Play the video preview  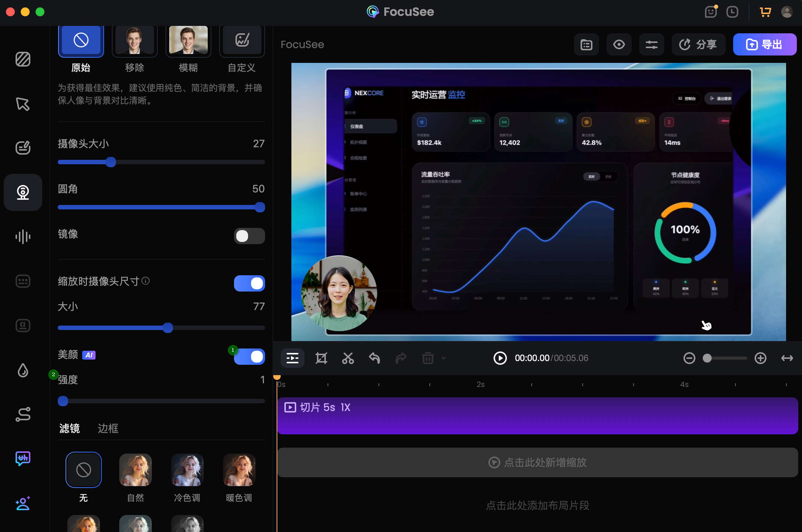point(500,358)
